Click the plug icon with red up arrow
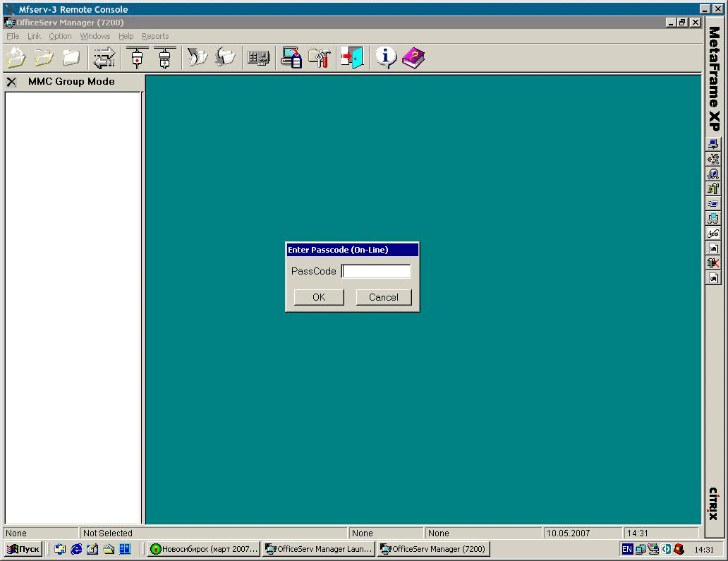The image size is (728, 561). point(137,58)
